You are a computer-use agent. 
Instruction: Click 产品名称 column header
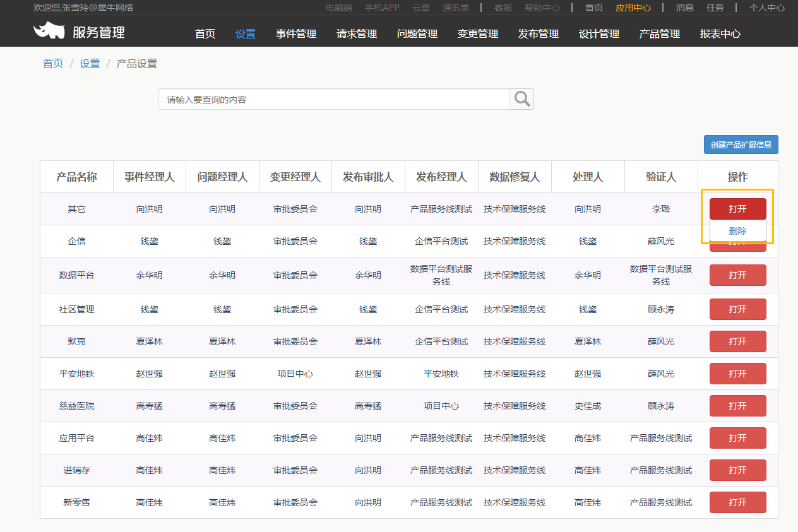[76, 177]
